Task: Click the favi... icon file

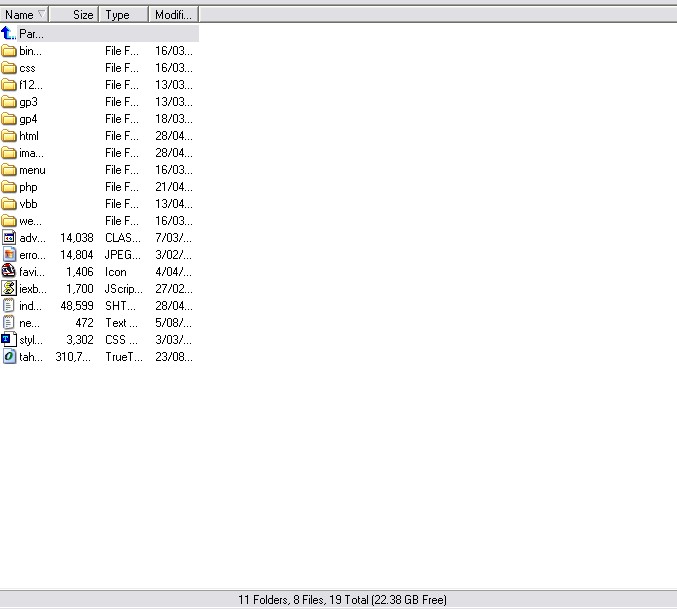Action: pos(9,272)
